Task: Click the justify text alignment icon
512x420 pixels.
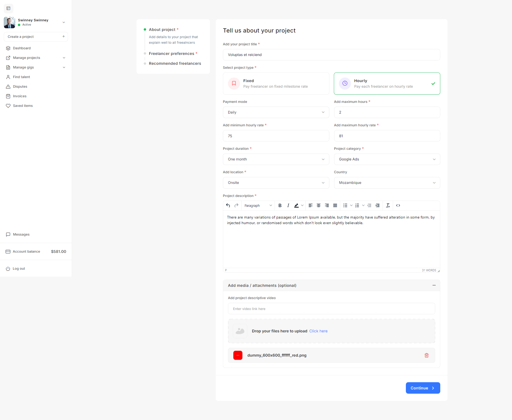Action: coord(335,205)
